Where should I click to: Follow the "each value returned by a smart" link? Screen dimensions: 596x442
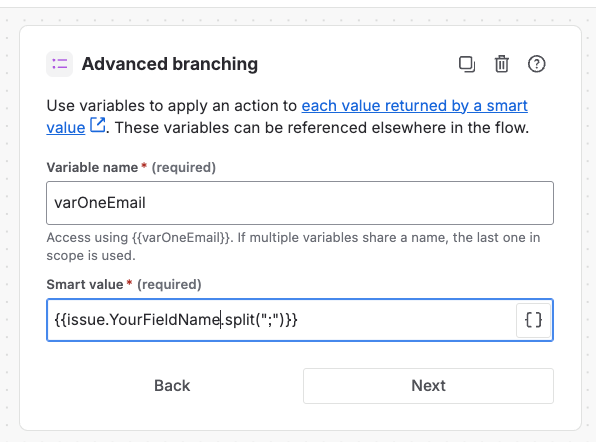(414, 106)
